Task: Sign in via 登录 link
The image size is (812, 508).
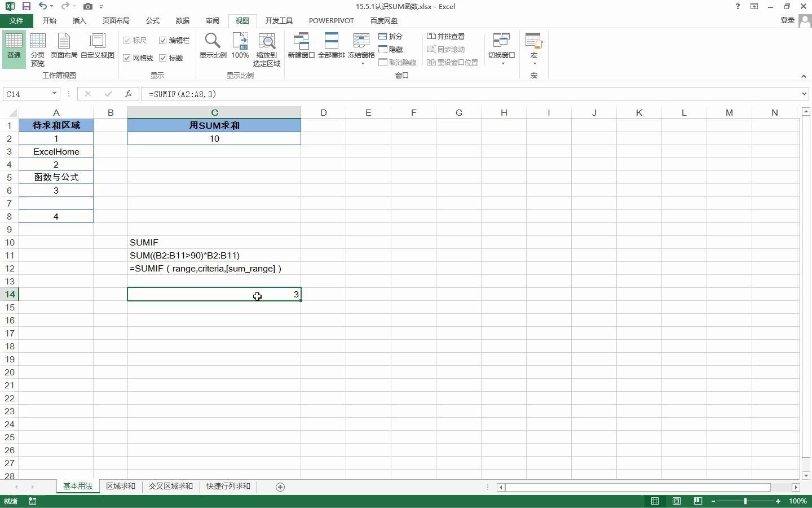Action: pyautogui.click(x=788, y=20)
